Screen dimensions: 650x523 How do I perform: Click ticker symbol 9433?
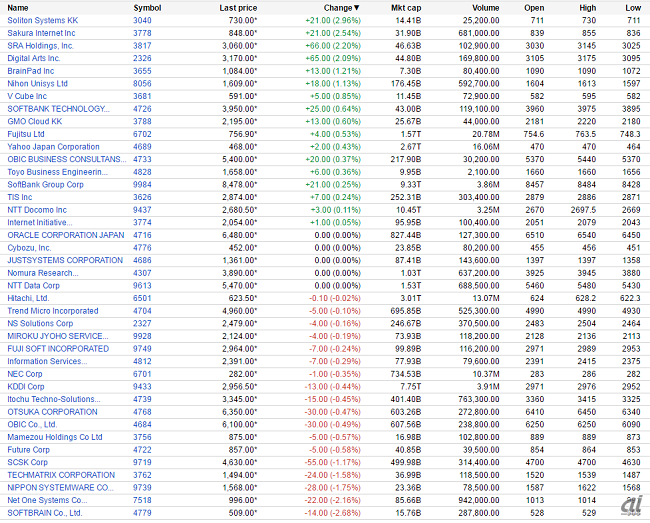point(142,387)
